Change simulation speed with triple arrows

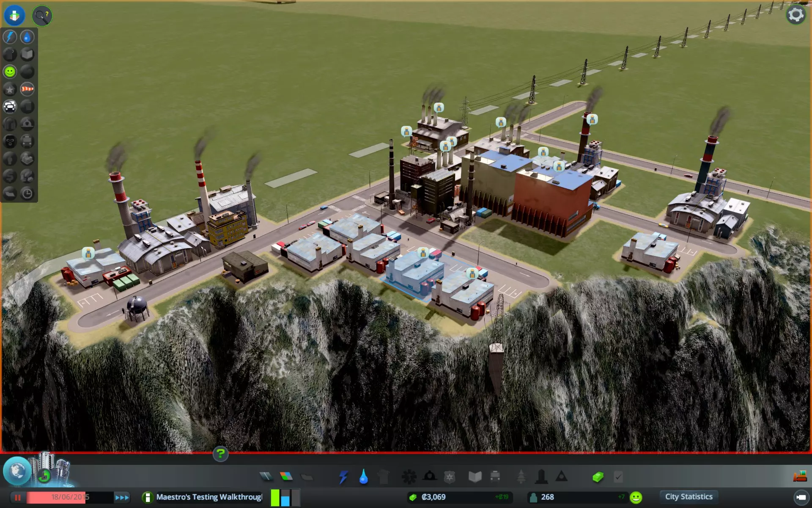[122, 497]
